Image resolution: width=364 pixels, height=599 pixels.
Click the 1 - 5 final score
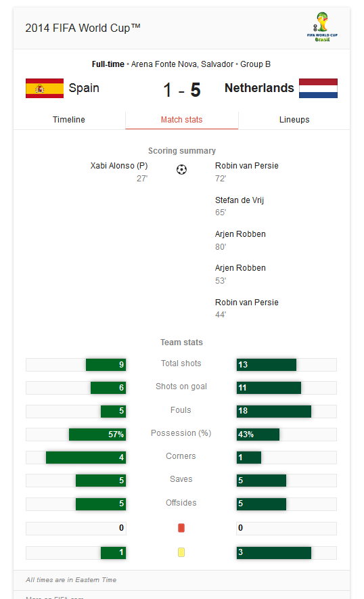182,90
